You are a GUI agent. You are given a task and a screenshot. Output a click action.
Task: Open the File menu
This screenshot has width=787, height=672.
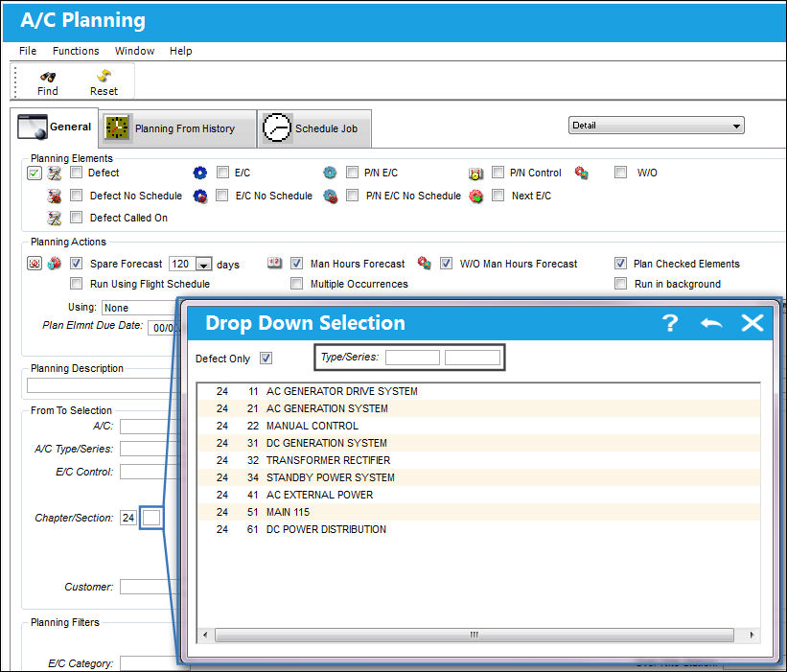tap(28, 51)
